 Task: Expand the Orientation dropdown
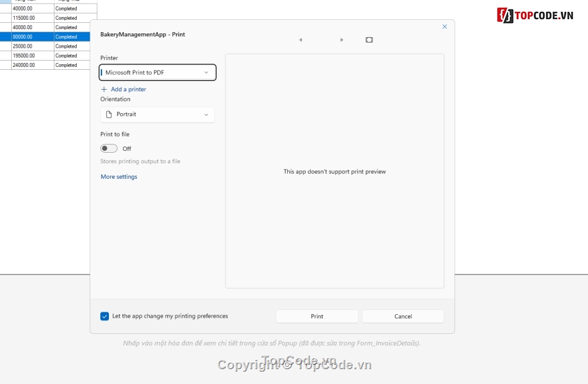click(158, 114)
